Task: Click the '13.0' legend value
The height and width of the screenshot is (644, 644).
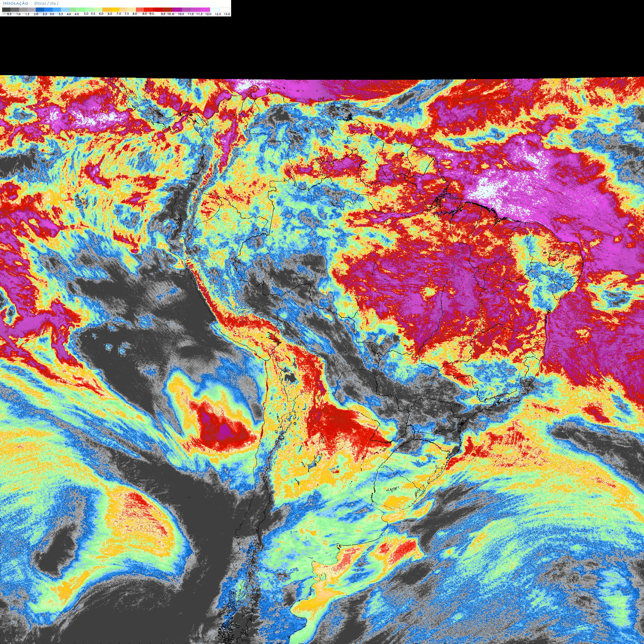Action: (x=227, y=14)
